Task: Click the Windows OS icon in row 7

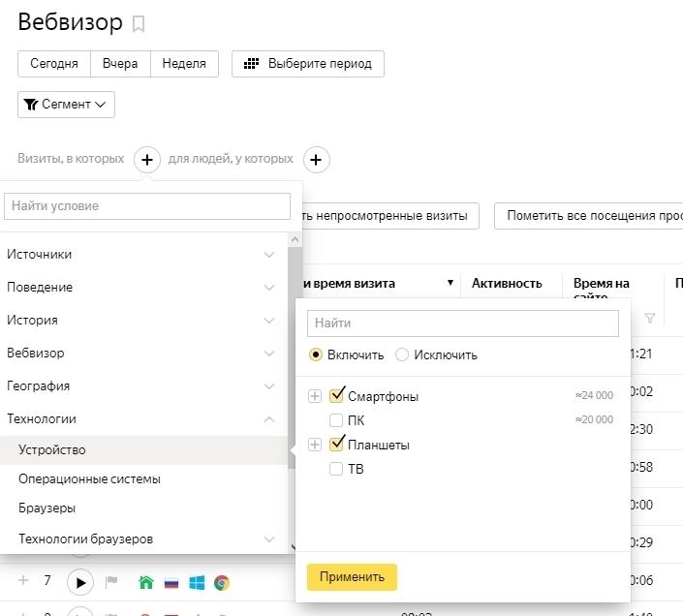Action: click(197, 582)
